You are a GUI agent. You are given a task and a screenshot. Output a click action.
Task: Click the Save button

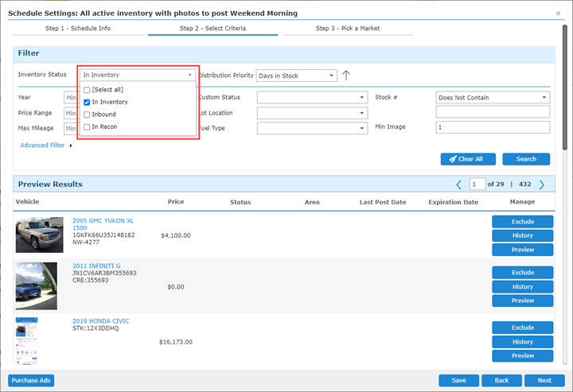click(x=458, y=380)
